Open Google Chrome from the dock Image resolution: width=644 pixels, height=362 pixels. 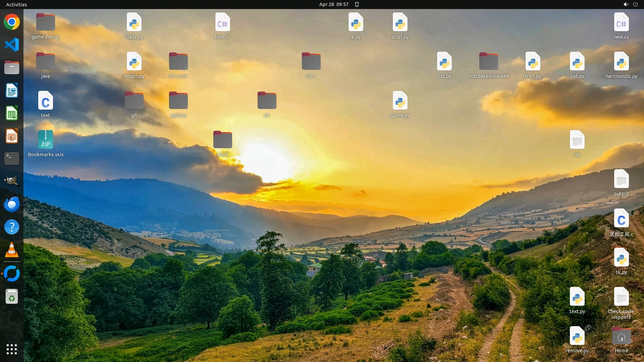pos(12,22)
